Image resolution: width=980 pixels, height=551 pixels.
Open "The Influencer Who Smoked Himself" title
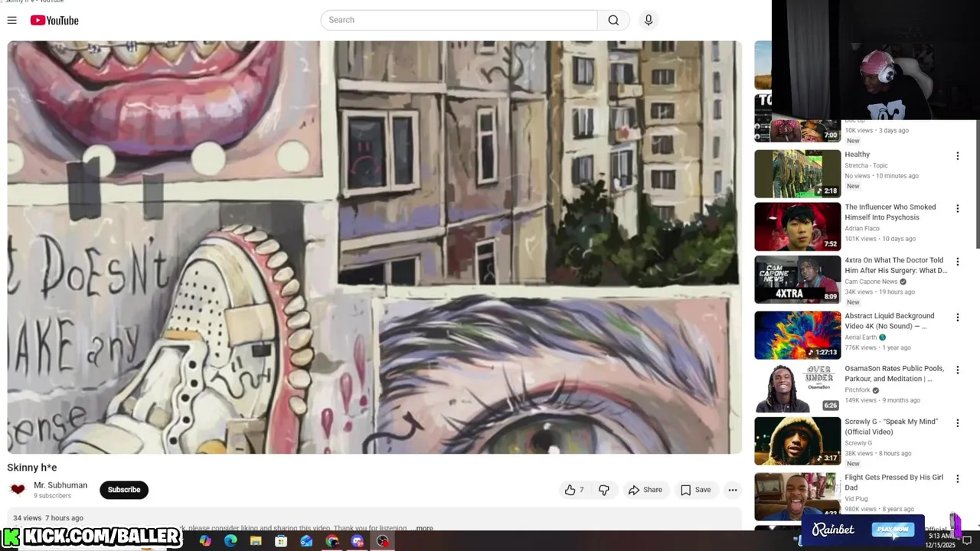click(x=890, y=212)
